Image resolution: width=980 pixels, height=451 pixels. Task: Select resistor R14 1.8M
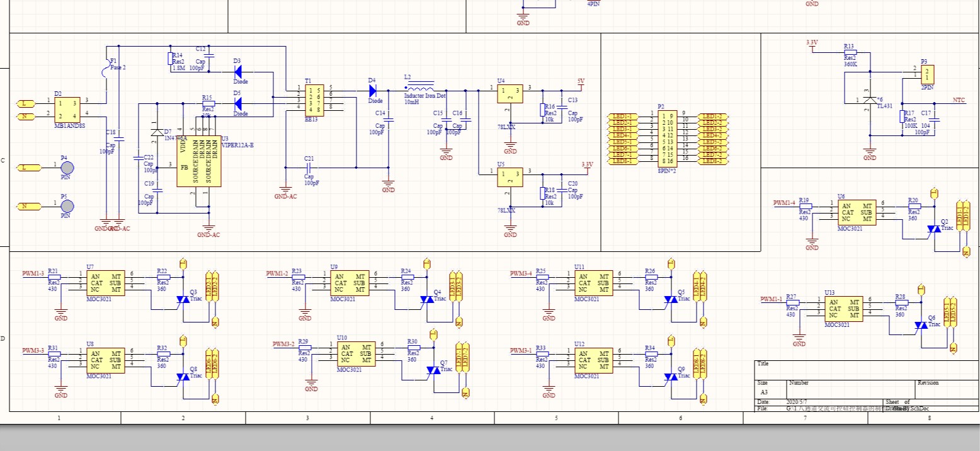coord(171,59)
